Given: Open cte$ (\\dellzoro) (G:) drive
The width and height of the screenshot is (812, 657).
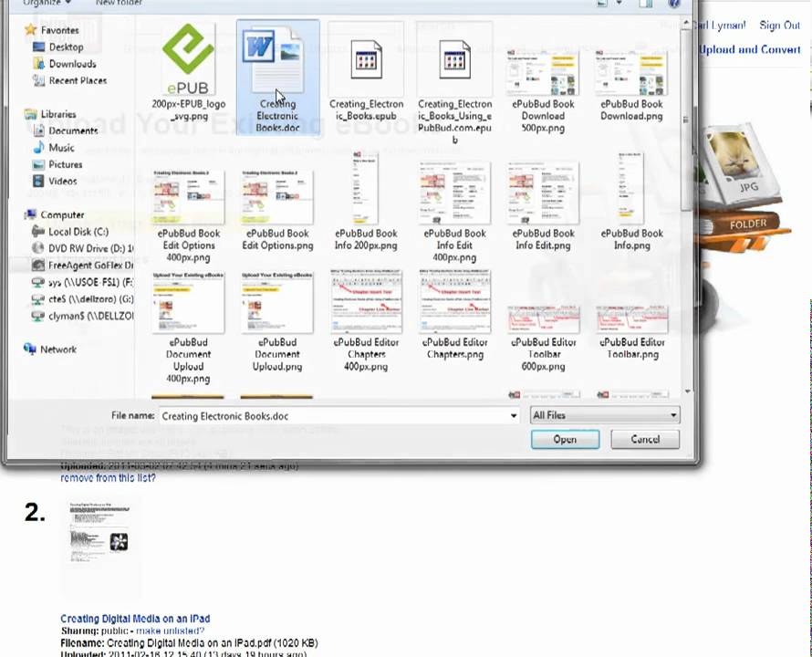Looking at the screenshot, I should pyautogui.click(x=89, y=299).
